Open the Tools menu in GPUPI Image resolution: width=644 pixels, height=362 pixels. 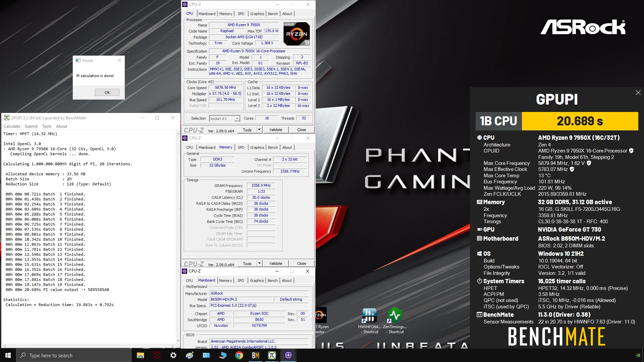[x=47, y=126]
